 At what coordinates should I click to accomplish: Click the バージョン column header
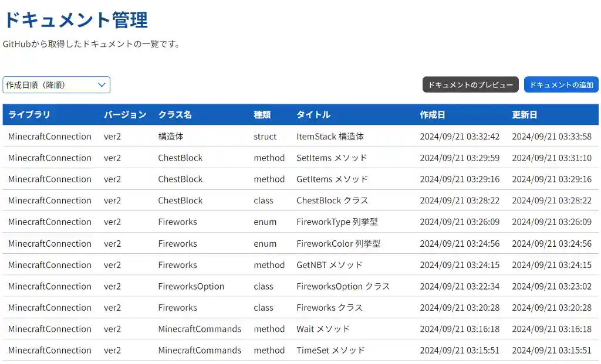pos(125,114)
